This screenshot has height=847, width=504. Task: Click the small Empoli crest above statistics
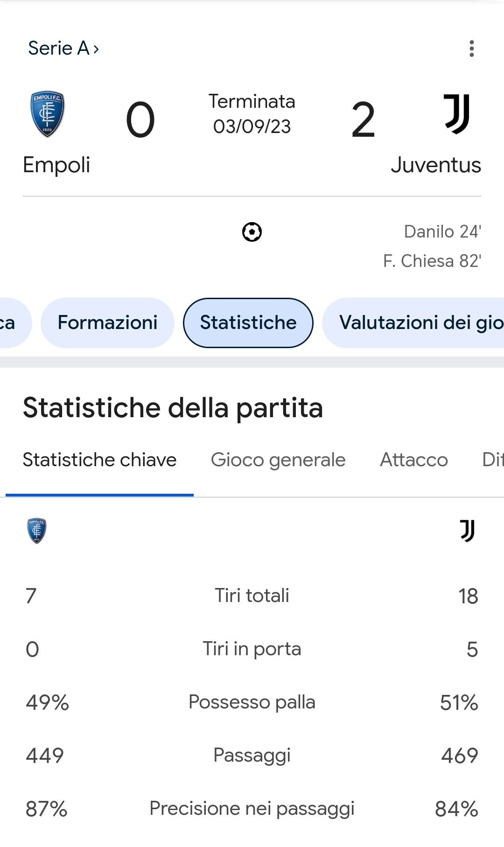(x=37, y=531)
